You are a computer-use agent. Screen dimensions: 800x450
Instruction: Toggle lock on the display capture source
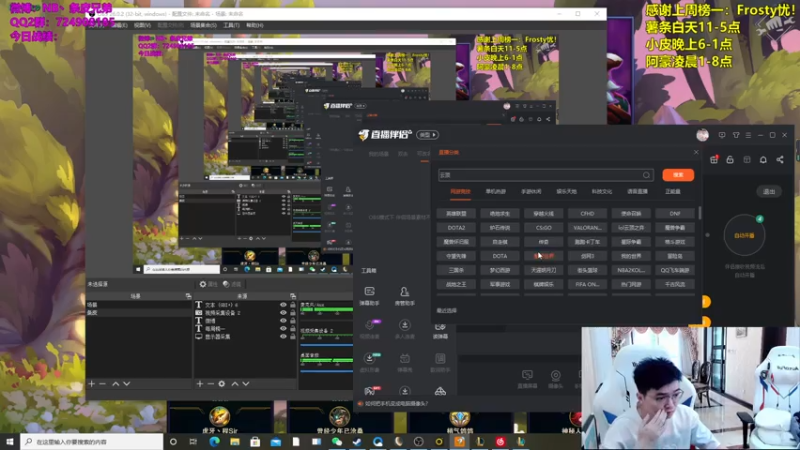click(293, 337)
